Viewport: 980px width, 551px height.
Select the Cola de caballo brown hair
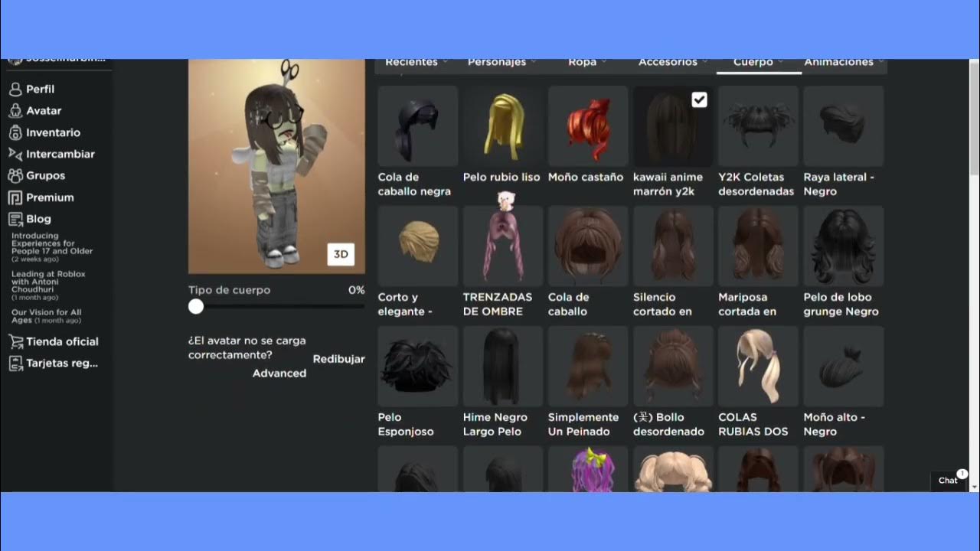click(588, 246)
